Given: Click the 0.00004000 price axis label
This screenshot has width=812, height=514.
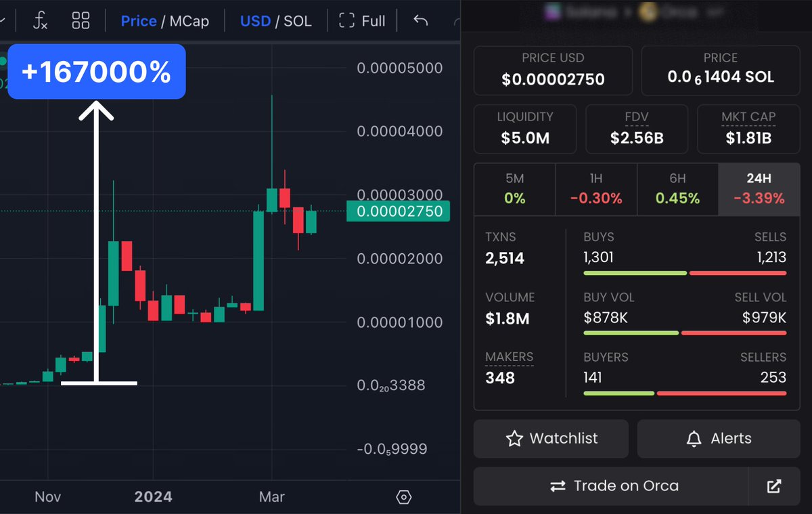Looking at the screenshot, I should coord(400,131).
